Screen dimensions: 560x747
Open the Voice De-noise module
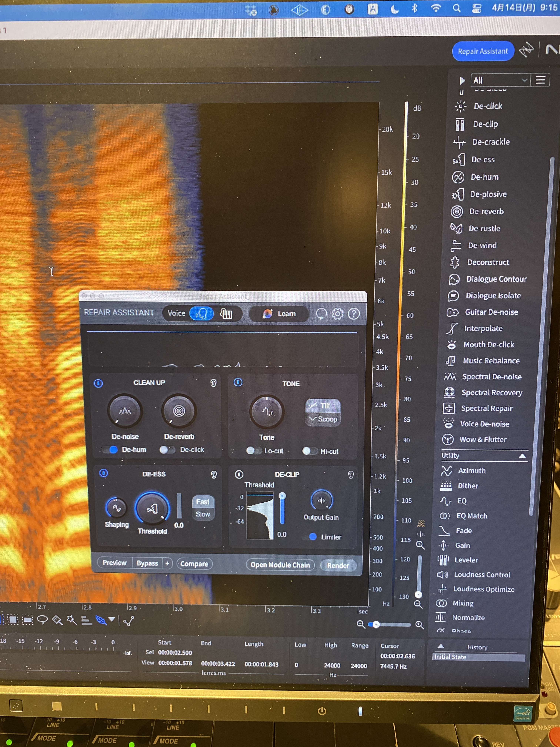pyautogui.click(x=476, y=424)
